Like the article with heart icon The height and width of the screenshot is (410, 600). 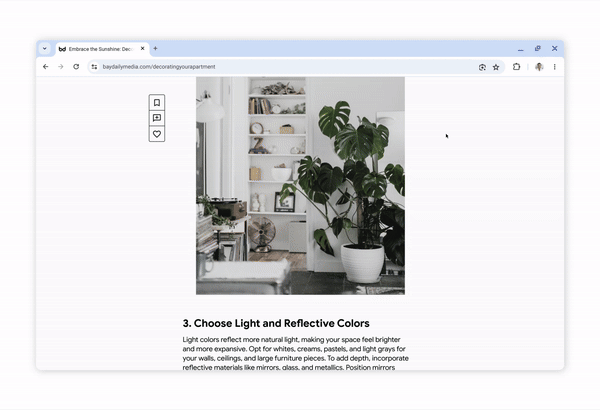pos(157,134)
